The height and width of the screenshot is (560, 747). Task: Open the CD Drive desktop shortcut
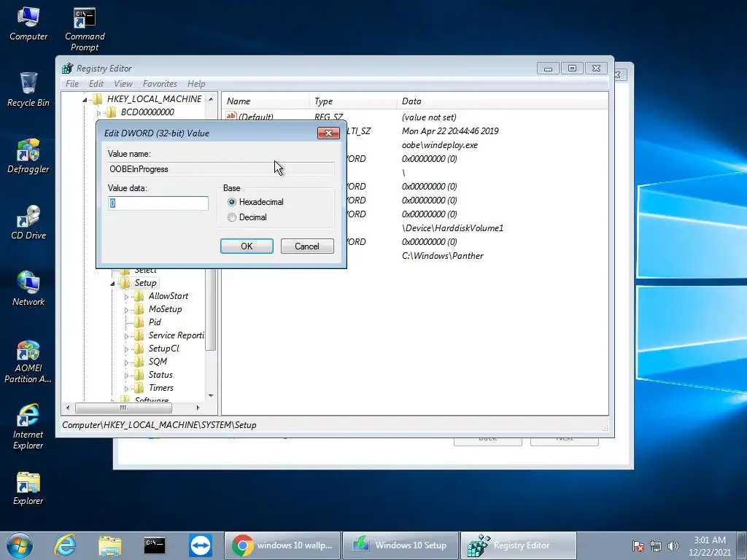point(28,222)
